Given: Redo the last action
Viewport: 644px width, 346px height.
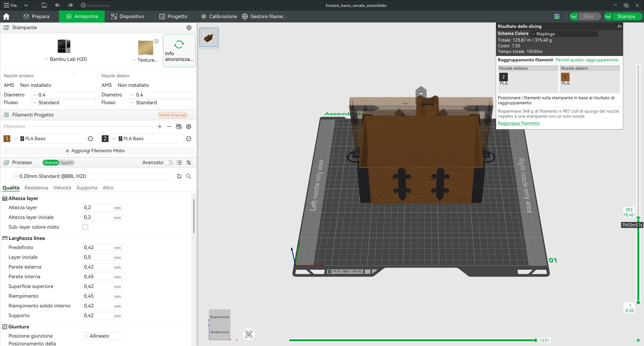Looking at the screenshot, I should (70, 5).
